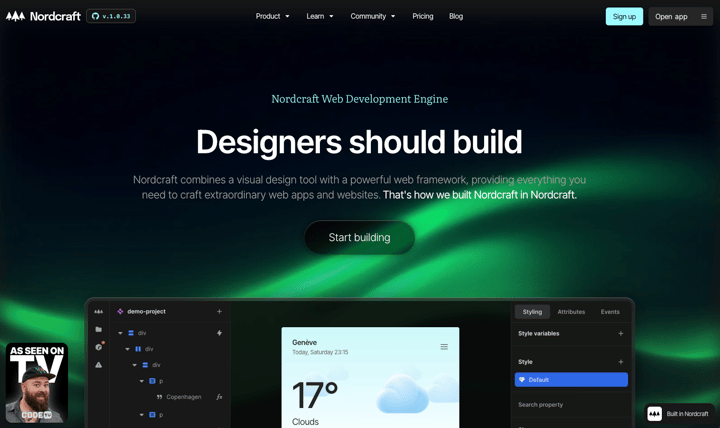This screenshot has height=428, width=720.
Task: Click the Search property field
Action: tap(570, 405)
